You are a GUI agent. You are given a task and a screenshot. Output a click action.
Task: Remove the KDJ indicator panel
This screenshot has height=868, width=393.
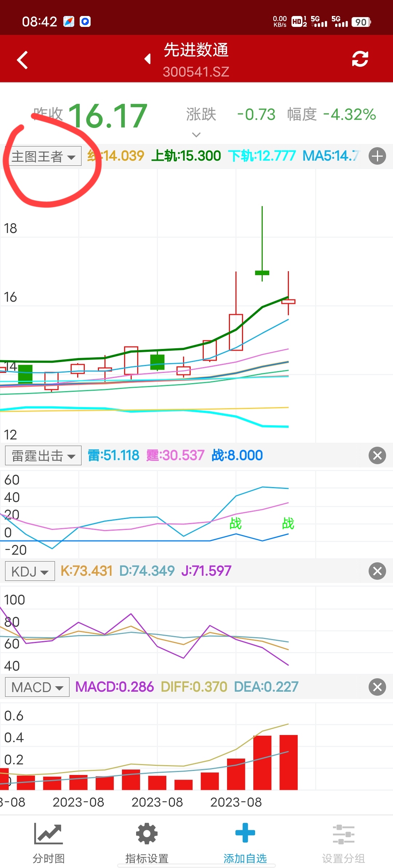[x=377, y=571]
